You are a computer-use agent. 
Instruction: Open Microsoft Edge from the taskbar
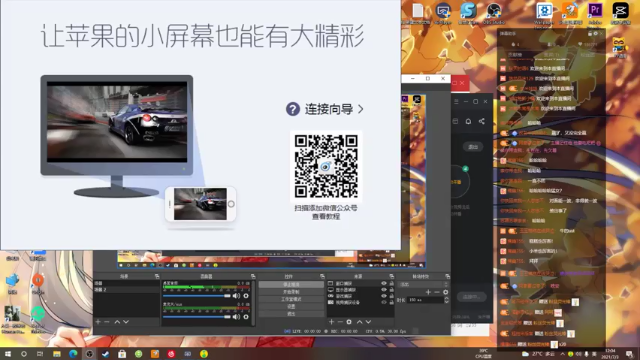tap(73, 354)
